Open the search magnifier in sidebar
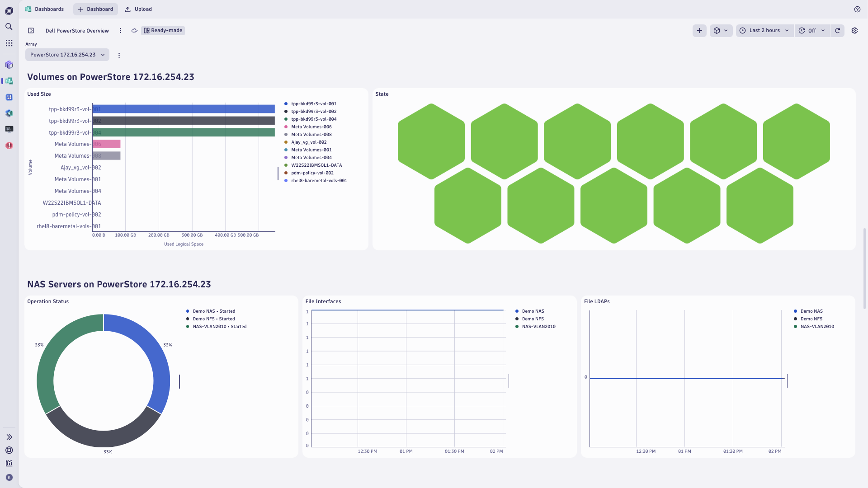Viewport: 868px width, 488px height. tap(9, 27)
